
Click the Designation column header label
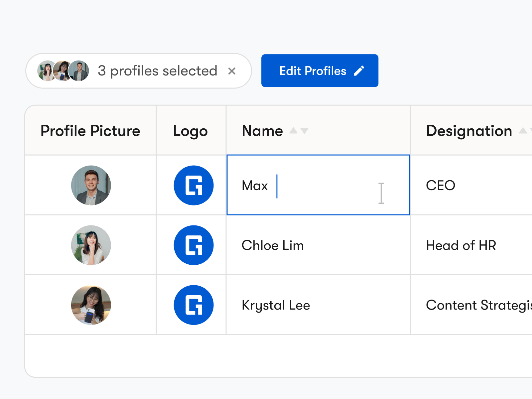pos(469,131)
